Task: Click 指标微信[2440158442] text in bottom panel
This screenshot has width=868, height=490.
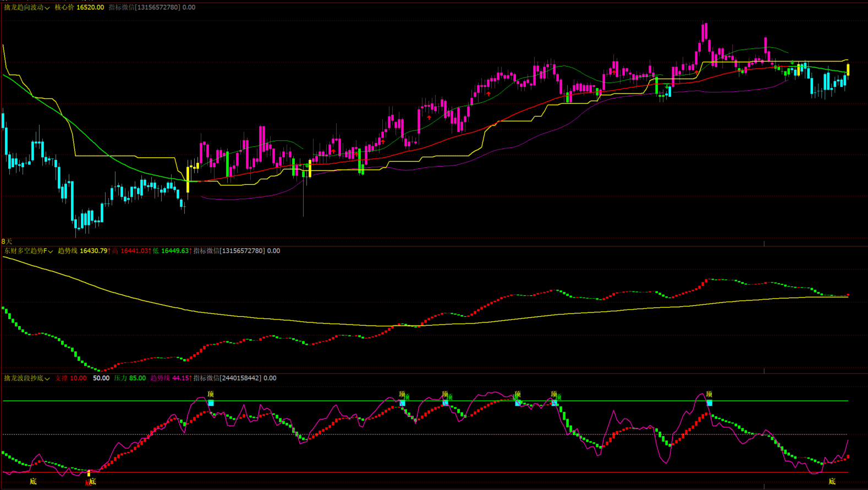Action: click(227, 378)
